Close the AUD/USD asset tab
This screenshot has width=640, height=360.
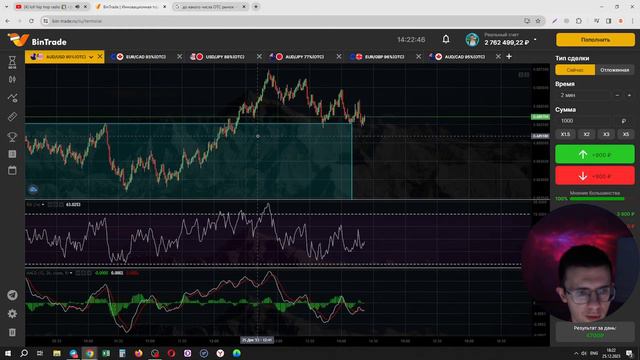(100, 57)
